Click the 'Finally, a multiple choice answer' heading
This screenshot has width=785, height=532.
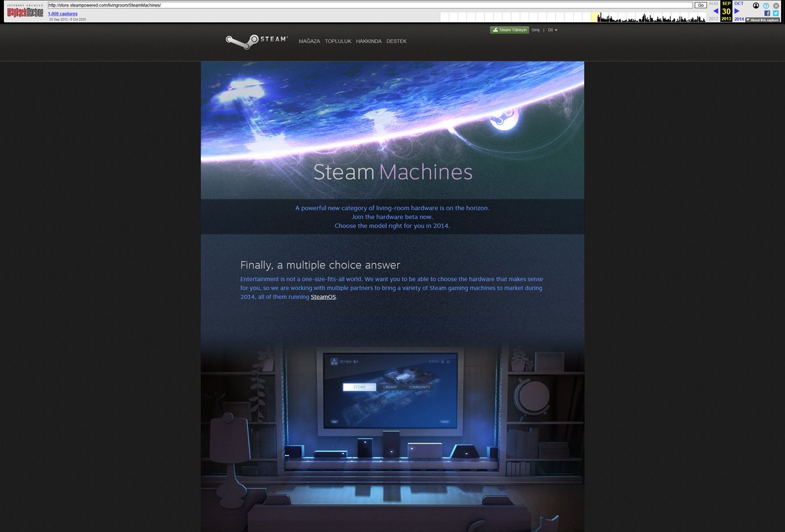pyautogui.click(x=320, y=265)
